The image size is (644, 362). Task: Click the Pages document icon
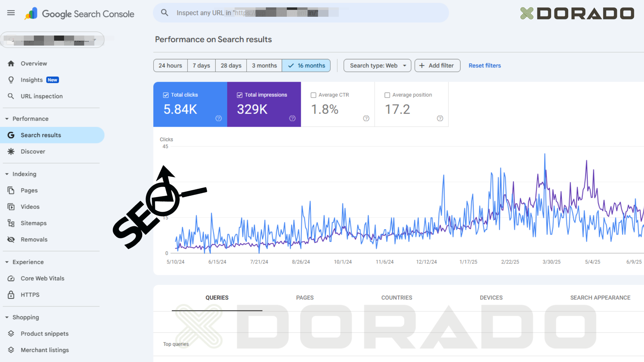click(x=11, y=190)
